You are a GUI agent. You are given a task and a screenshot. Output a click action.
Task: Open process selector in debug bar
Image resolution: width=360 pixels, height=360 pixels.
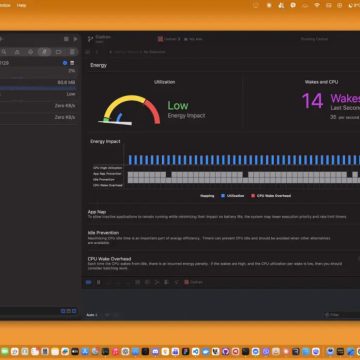click(x=194, y=282)
